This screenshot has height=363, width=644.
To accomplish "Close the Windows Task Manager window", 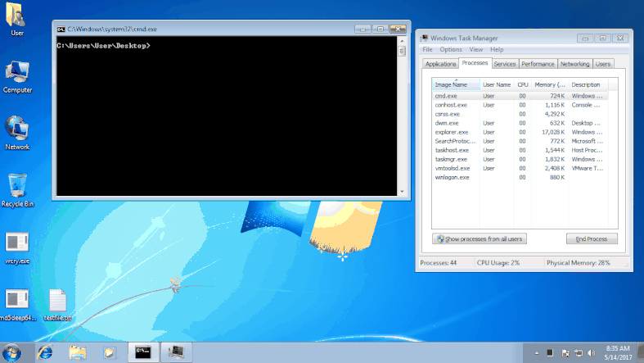I will [620, 39].
